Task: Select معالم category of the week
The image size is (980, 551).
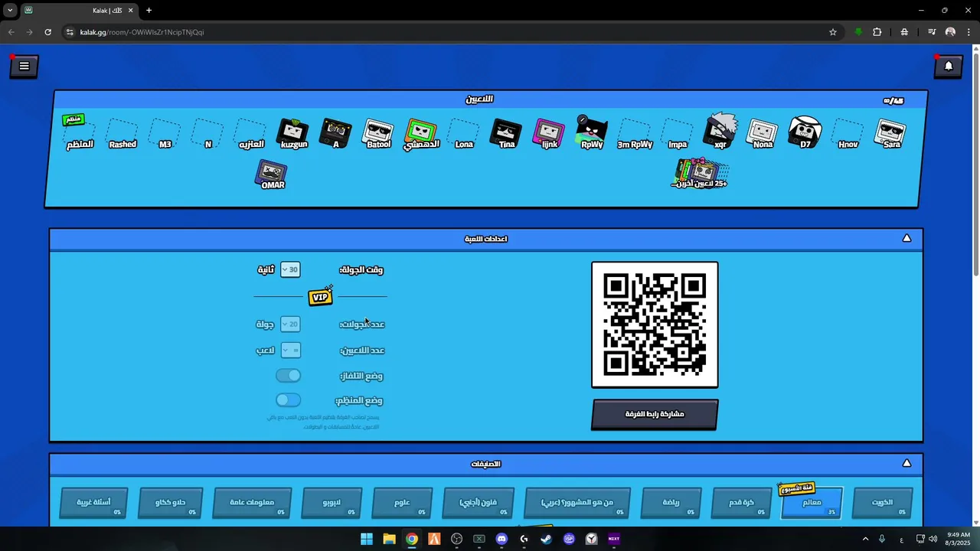Action: [x=812, y=504]
